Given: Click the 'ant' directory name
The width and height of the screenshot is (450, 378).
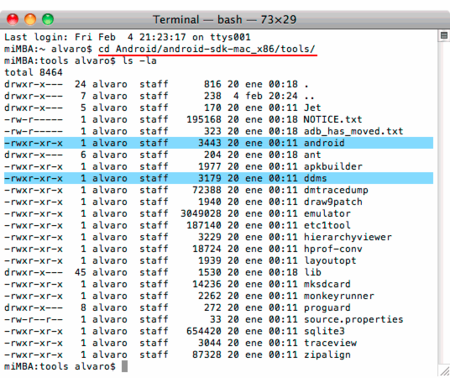Looking at the screenshot, I should (312, 155).
